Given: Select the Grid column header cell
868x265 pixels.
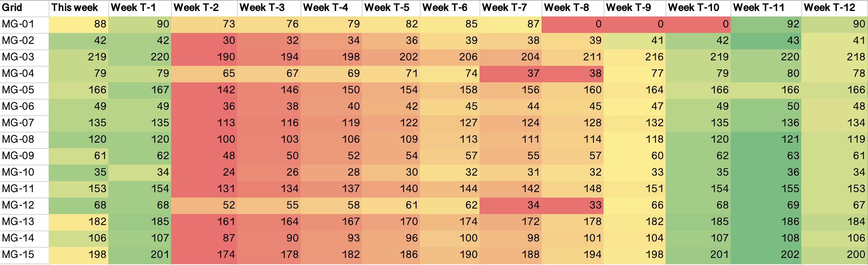Looking at the screenshot, I should (x=24, y=8).
